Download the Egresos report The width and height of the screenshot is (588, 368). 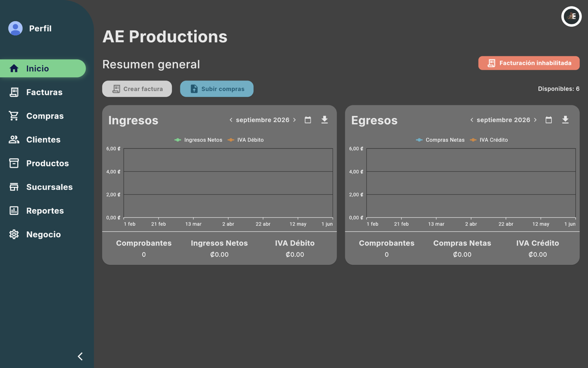coord(565,120)
